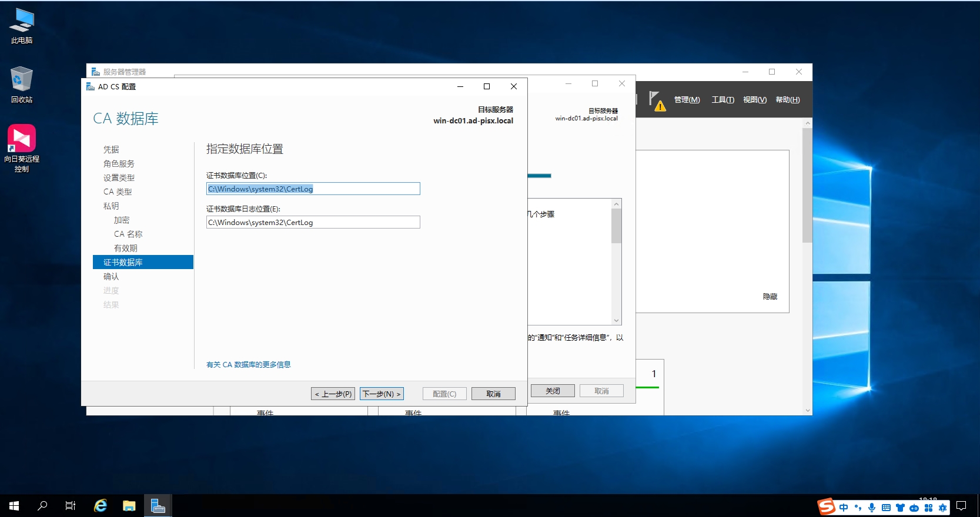This screenshot has height=517, width=980.
Task: Click the notifications flag with warning icon
Action: [x=657, y=100]
